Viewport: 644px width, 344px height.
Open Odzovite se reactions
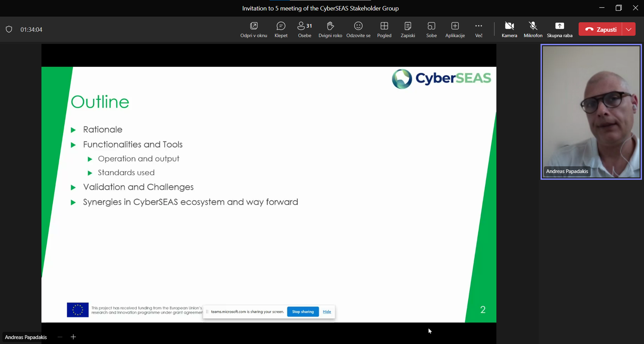click(x=358, y=29)
